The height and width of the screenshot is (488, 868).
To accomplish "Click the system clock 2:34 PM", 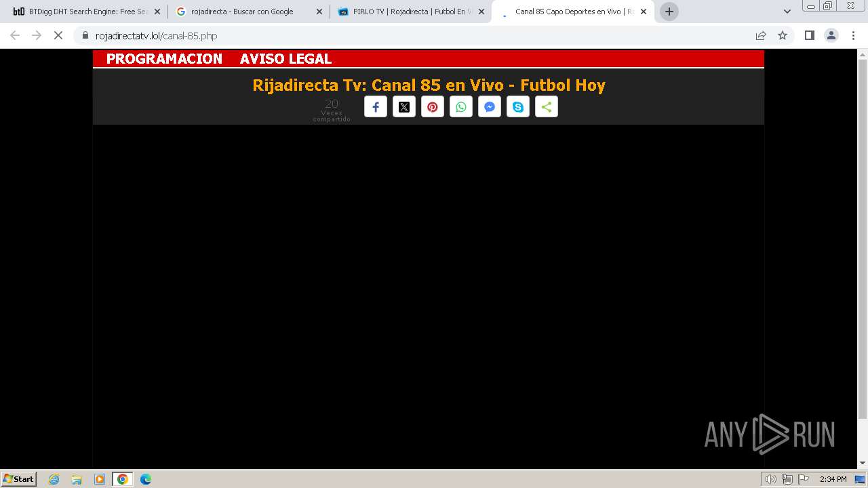I will click(833, 479).
